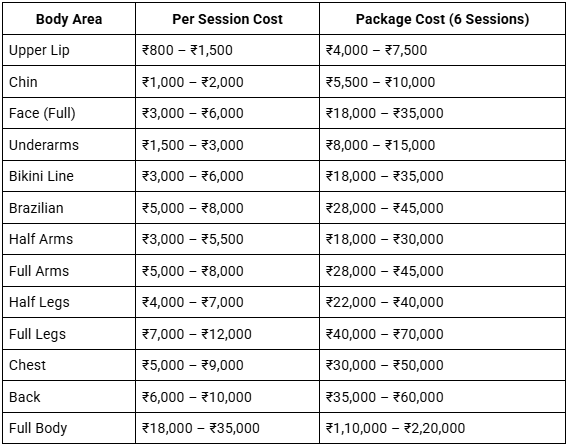Select the Per Session Cost header
This screenshot has height=446, width=569.
click(227, 19)
